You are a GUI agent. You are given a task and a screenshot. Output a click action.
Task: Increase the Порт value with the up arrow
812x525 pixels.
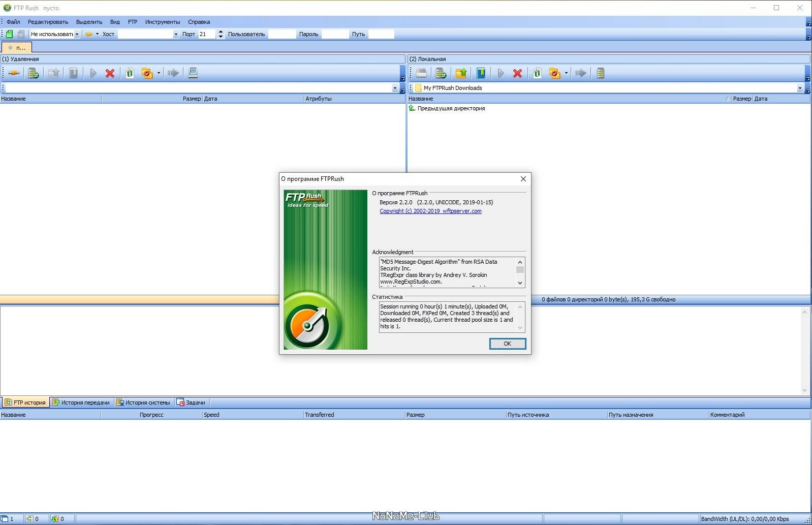[221, 32]
